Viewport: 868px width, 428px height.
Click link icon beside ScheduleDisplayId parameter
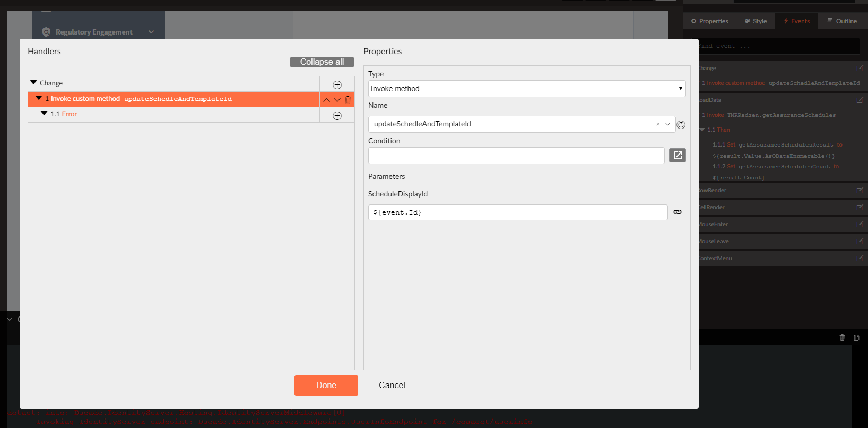tap(678, 212)
